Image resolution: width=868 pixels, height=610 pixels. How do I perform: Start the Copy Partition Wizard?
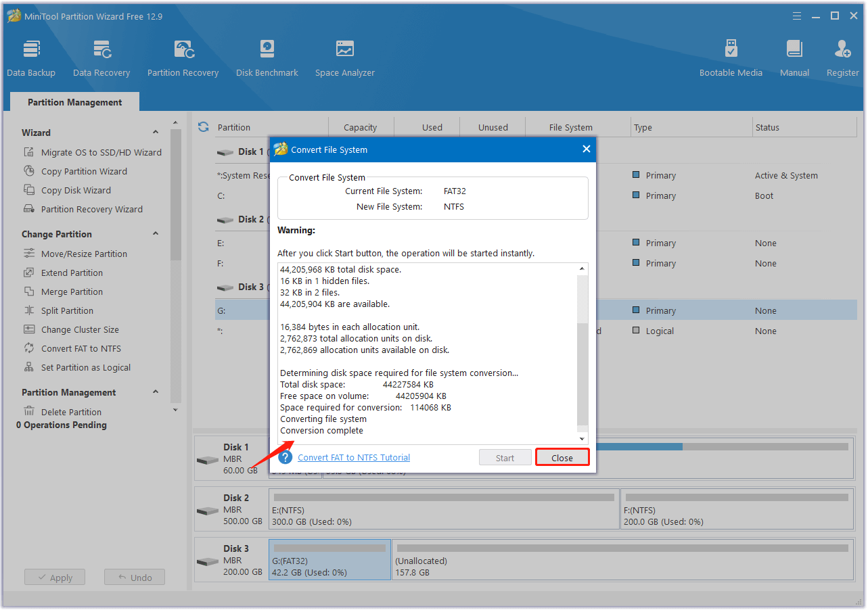click(75, 171)
